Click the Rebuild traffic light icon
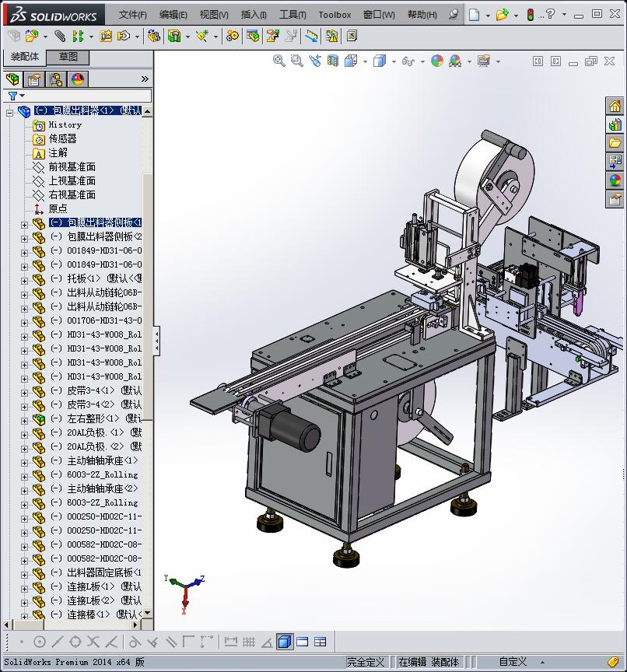 (530, 15)
